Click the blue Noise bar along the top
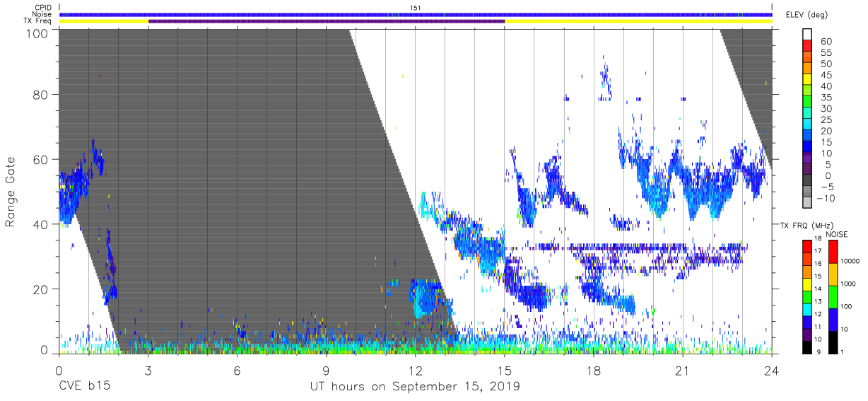Image resolution: width=868 pixels, height=401 pixels. [416, 14]
